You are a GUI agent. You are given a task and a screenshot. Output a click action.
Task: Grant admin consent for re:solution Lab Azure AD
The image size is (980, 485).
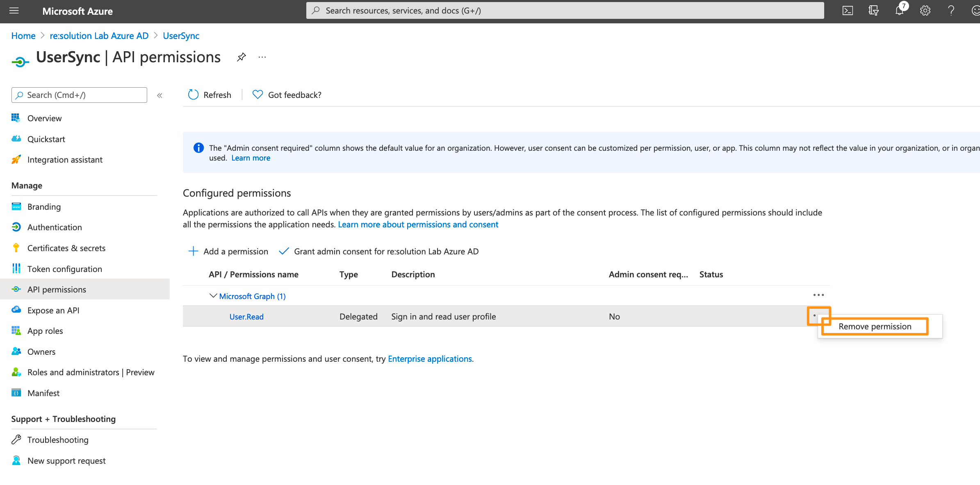378,251
